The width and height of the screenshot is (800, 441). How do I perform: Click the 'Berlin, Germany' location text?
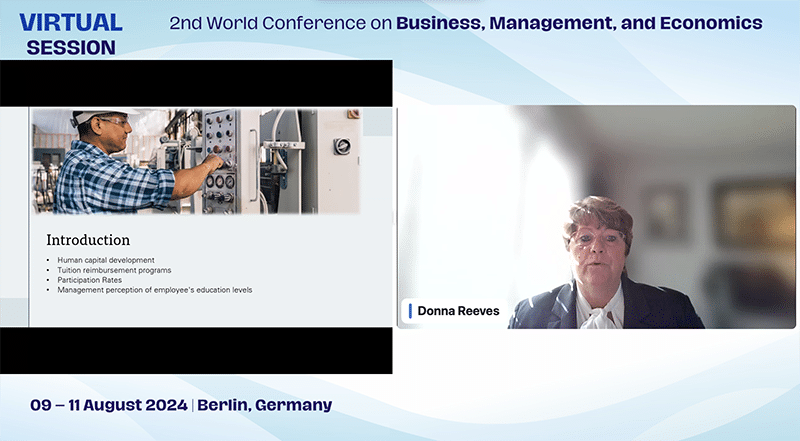coord(265,405)
